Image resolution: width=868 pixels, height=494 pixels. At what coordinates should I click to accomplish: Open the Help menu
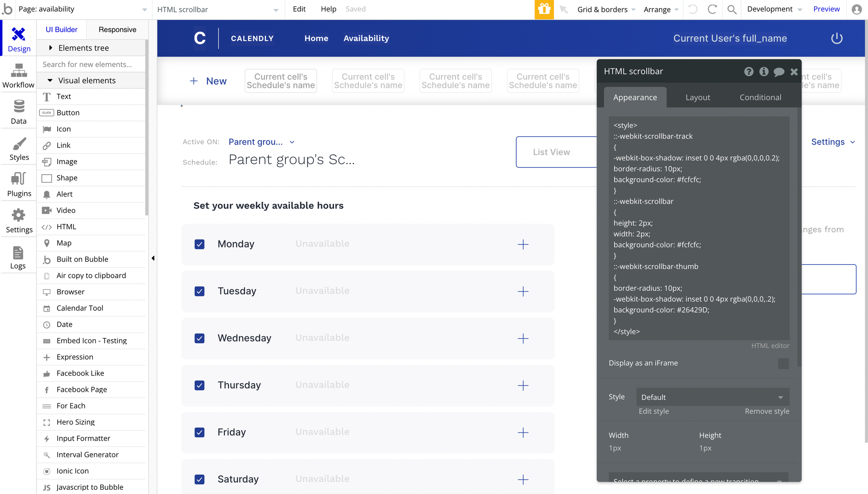tap(328, 9)
